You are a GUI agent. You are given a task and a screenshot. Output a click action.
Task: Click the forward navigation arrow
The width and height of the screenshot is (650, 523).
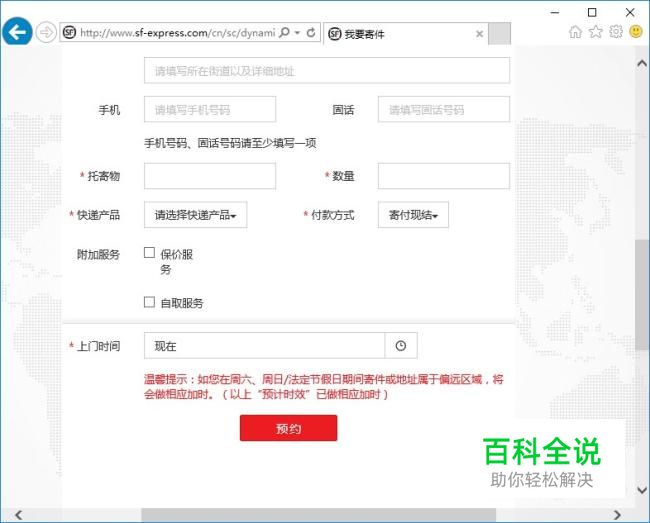tap(46, 32)
